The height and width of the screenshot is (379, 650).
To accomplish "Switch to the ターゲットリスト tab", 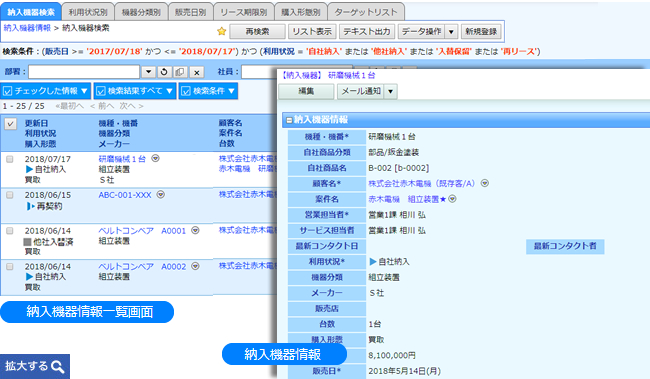I will click(366, 12).
